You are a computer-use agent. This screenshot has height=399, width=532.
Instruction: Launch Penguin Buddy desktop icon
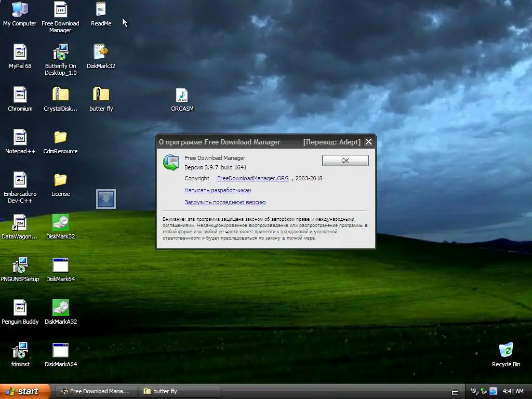point(20,312)
